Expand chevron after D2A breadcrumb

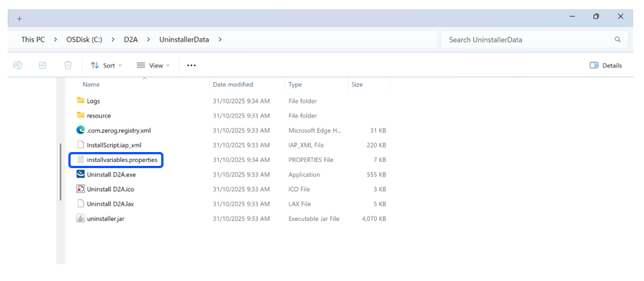click(149, 40)
